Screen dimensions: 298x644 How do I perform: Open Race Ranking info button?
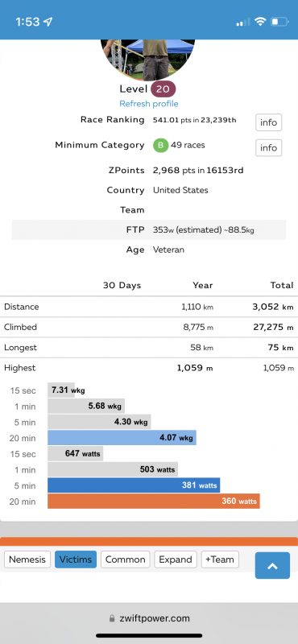[269, 122]
